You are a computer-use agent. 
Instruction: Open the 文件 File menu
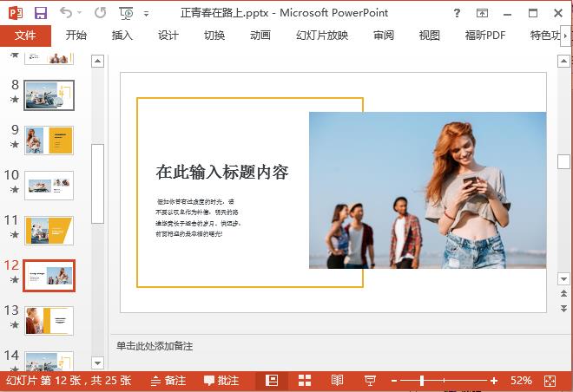[x=25, y=36]
